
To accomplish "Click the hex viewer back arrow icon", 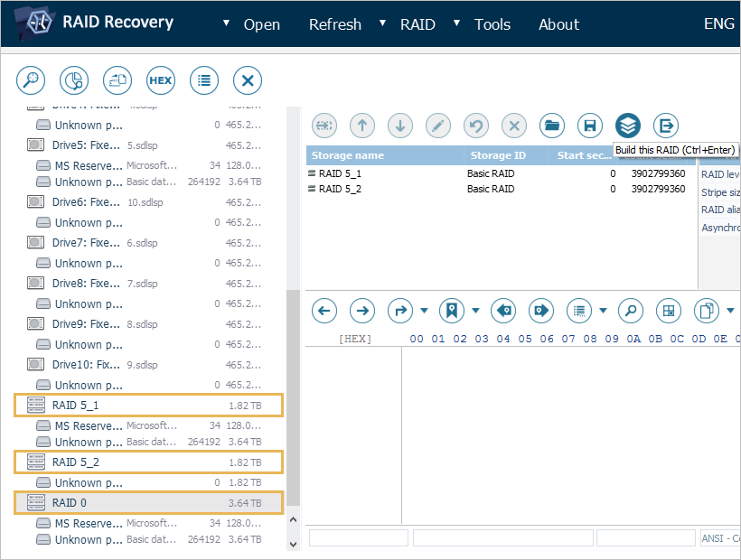I will tap(324, 311).
